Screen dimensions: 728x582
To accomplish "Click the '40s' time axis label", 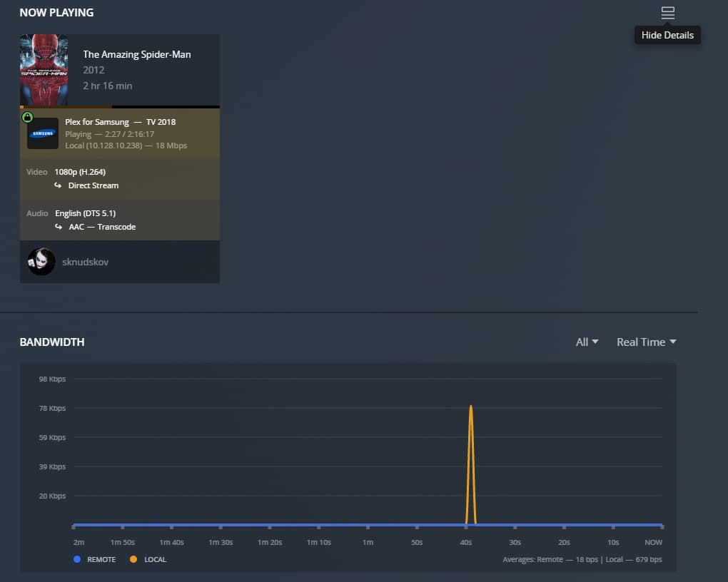I will click(465, 542).
